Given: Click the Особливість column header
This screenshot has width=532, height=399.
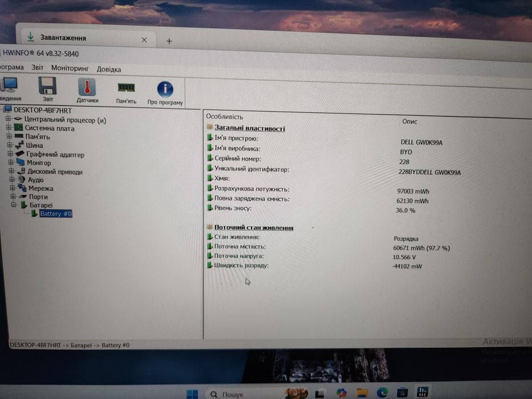Looking at the screenshot, I should 225,117.
